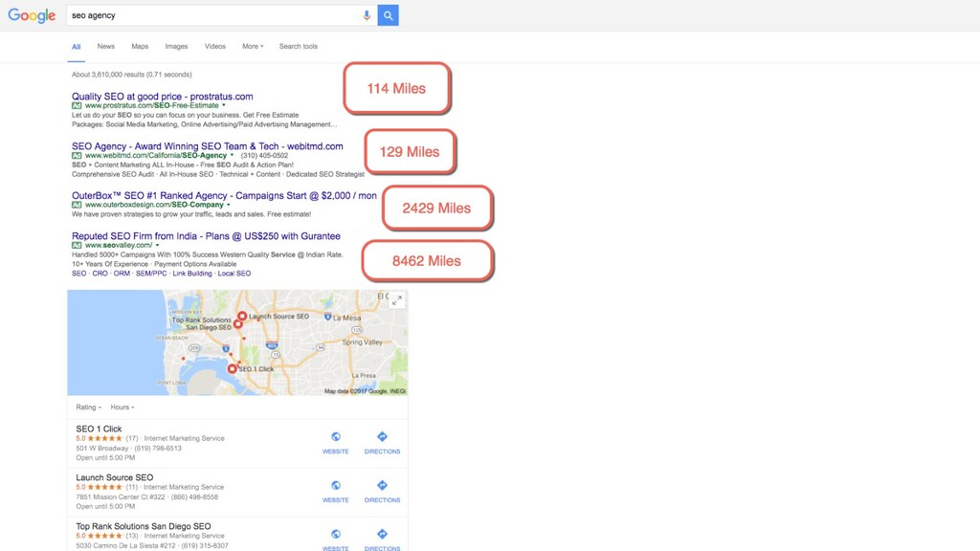Click the ORM sitelink
Viewport: 980px width, 551px height.
[x=122, y=274]
